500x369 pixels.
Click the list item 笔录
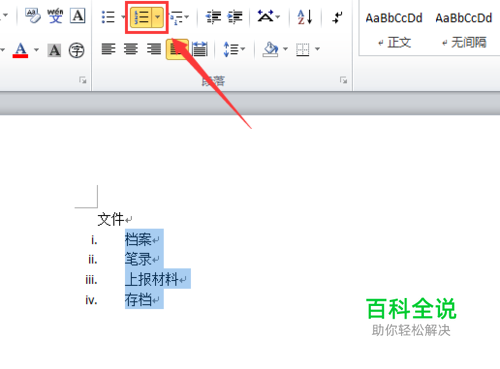[138, 259]
